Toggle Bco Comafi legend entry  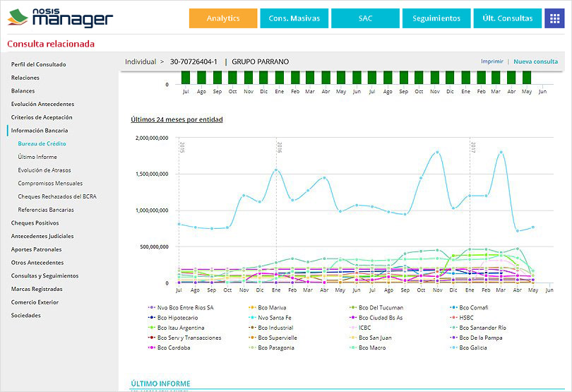tap(469, 308)
